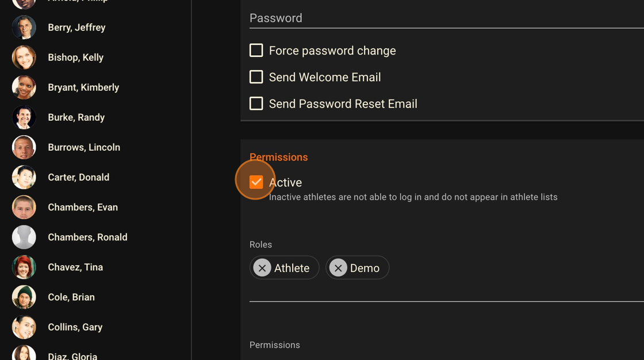Select Burke, Randy from athlete list
Screen dimensions: 644x360
pos(76,117)
